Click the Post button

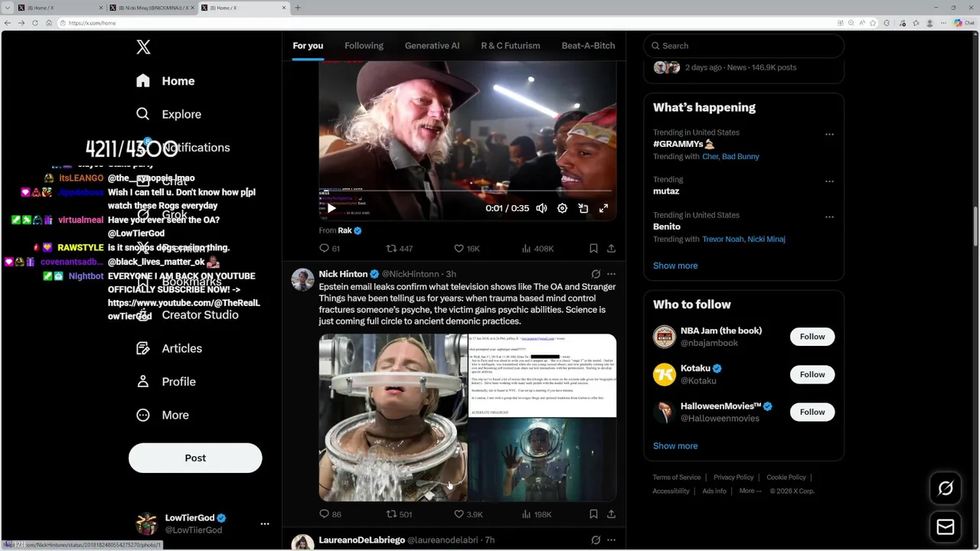195,458
